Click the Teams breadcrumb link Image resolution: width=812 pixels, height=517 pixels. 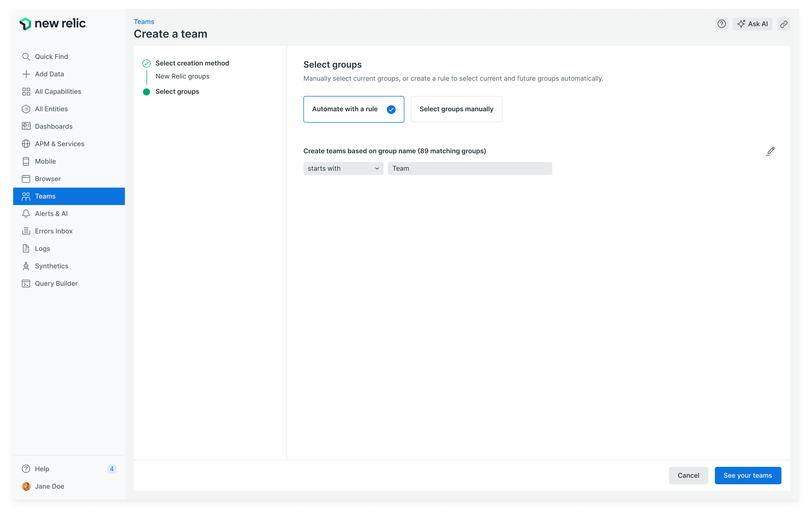(x=144, y=22)
